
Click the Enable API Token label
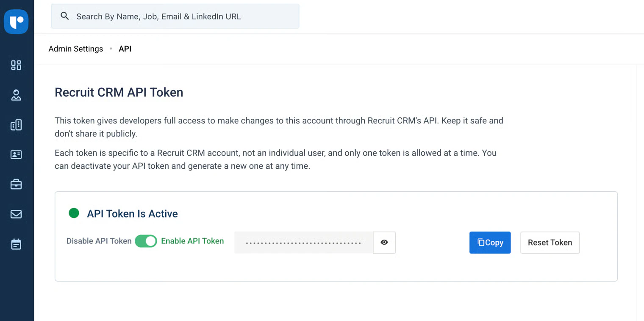192,241
